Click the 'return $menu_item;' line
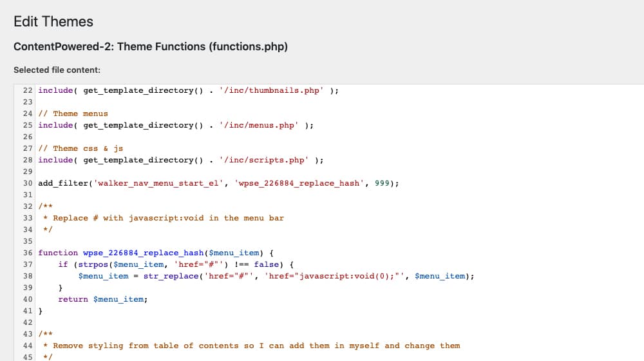 [x=102, y=299]
